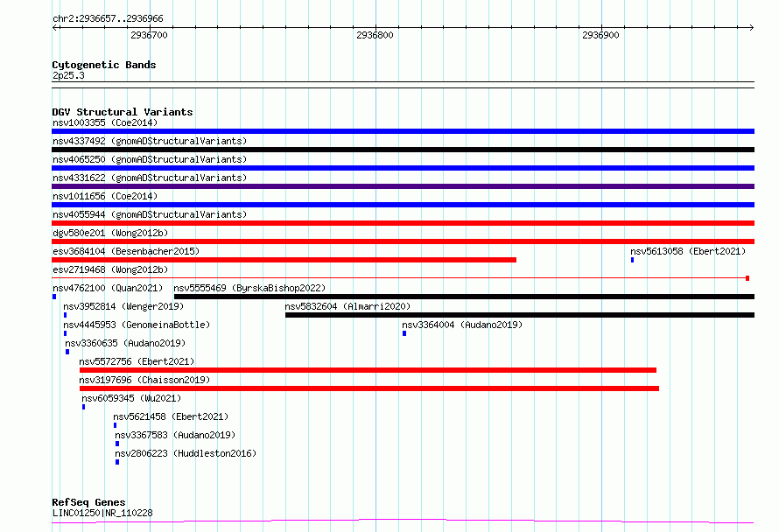This screenshot has height=532, width=779.
Task: Select the red bar for nsv3197696
Action: 369,388
